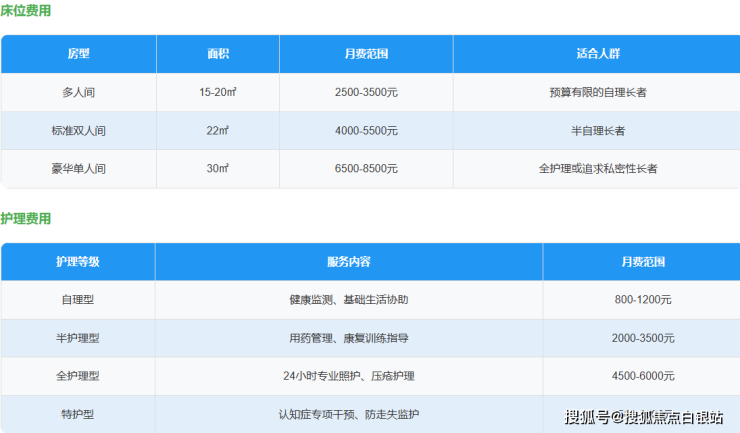
Task: Select the 标准双人间 row label
Action: [78, 130]
